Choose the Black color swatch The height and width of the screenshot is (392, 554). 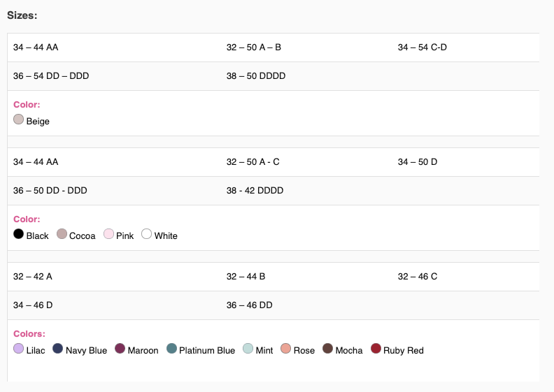tap(18, 234)
